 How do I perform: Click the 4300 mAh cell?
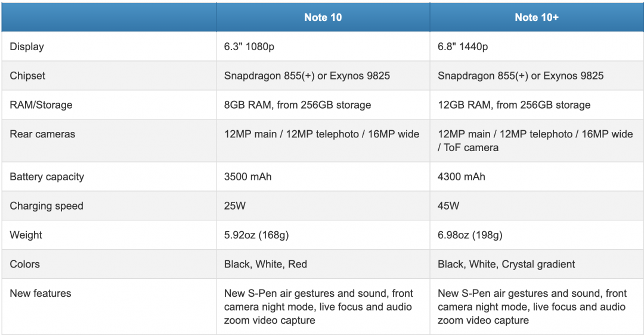point(462,177)
